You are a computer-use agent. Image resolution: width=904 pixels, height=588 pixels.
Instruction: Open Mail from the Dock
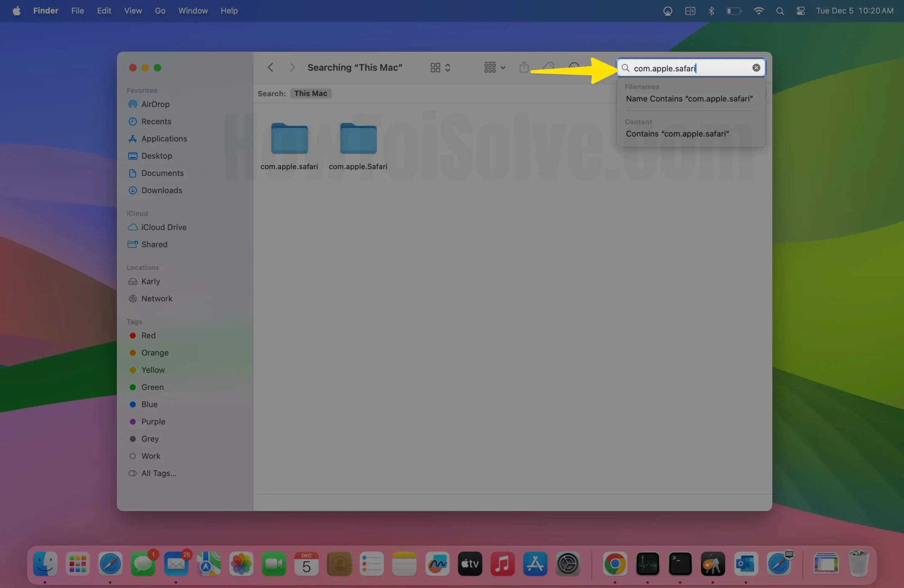[x=176, y=564]
